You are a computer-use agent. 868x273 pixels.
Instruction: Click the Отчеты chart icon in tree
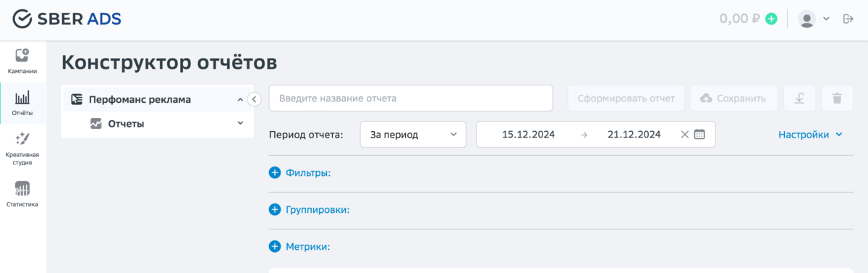coord(95,124)
